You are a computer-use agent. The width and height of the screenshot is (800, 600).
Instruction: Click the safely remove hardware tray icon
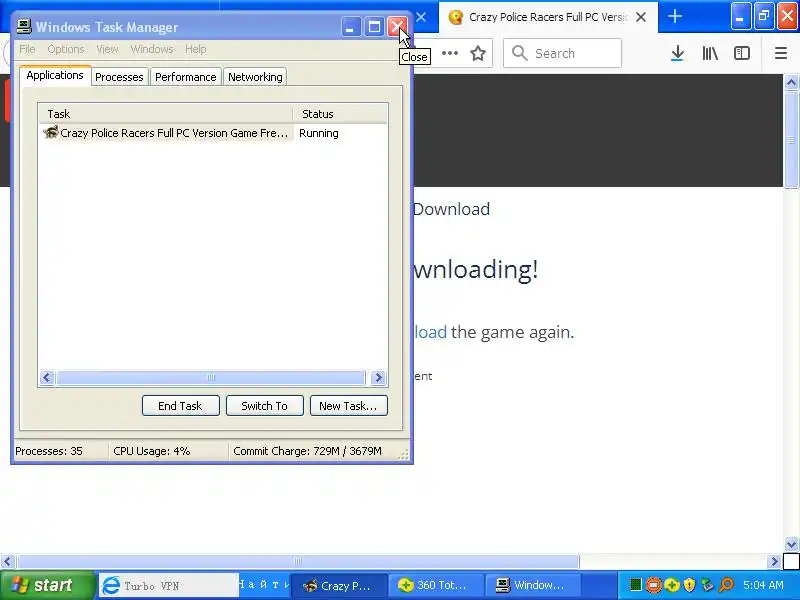click(707, 585)
